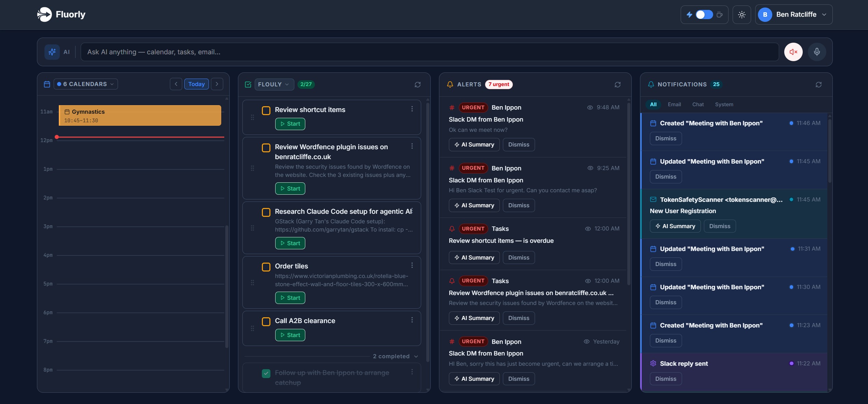Start the Order tiles task

click(x=290, y=298)
